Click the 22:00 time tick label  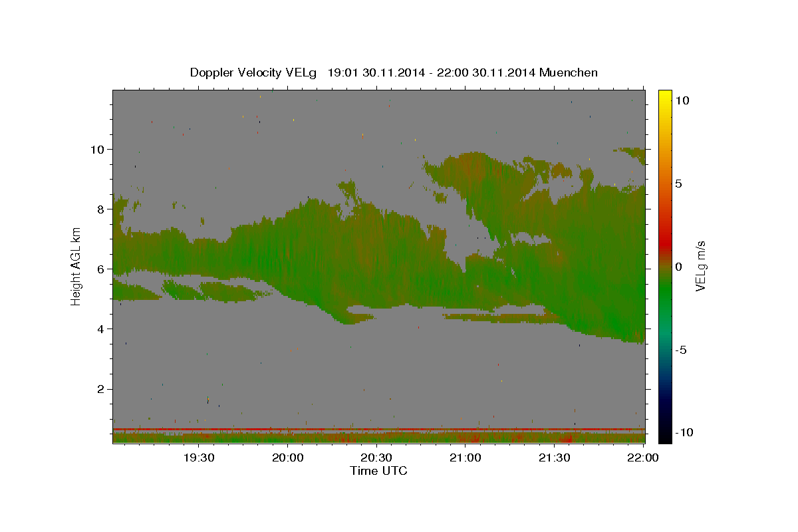click(x=643, y=458)
